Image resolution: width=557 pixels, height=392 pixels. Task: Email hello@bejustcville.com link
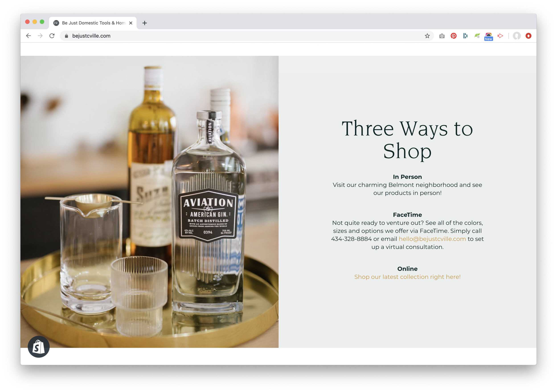[x=432, y=239]
